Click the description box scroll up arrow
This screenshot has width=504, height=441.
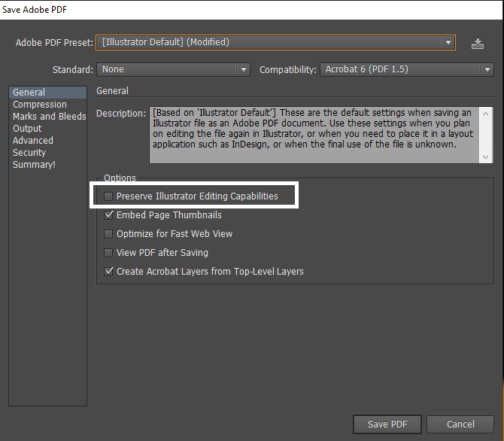tap(486, 114)
